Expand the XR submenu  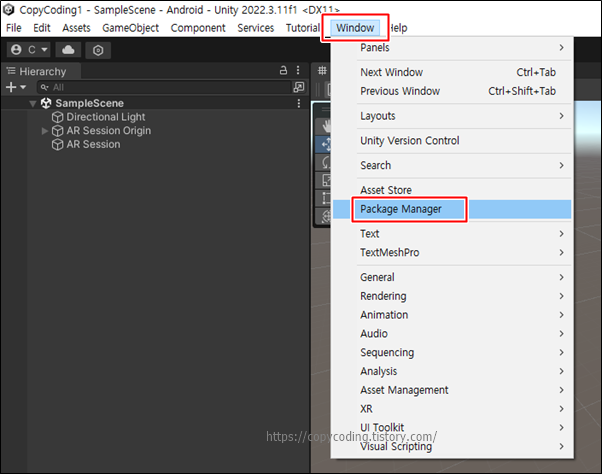[x=452, y=409]
